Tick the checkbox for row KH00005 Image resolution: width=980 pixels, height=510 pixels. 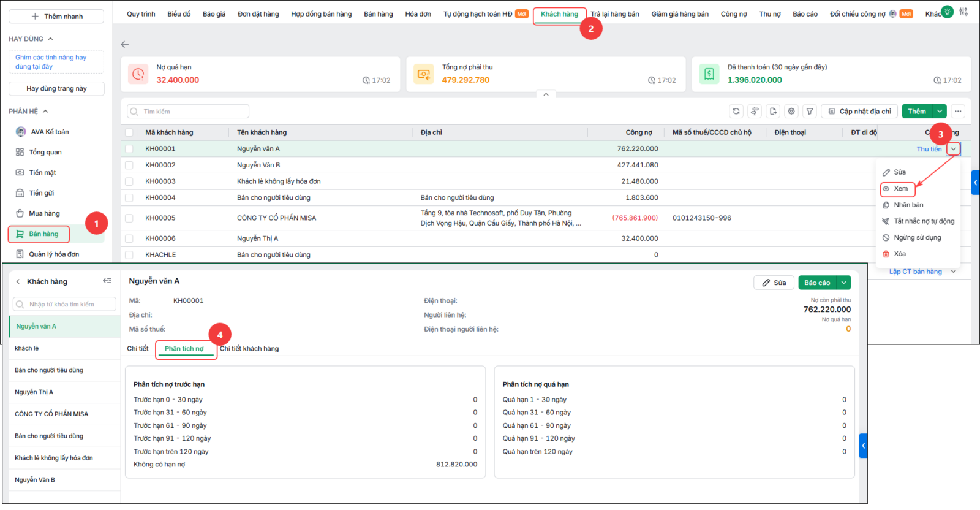point(129,218)
